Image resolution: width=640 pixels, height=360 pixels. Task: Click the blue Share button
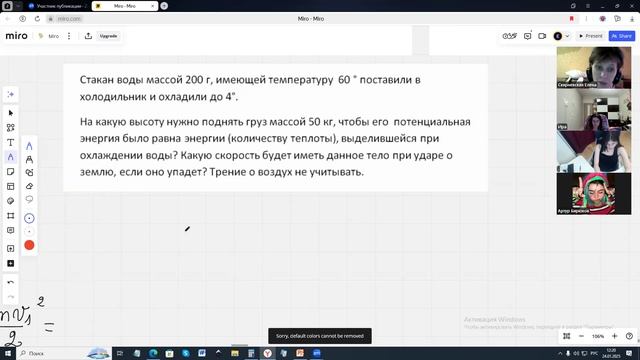(x=622, y=36)
